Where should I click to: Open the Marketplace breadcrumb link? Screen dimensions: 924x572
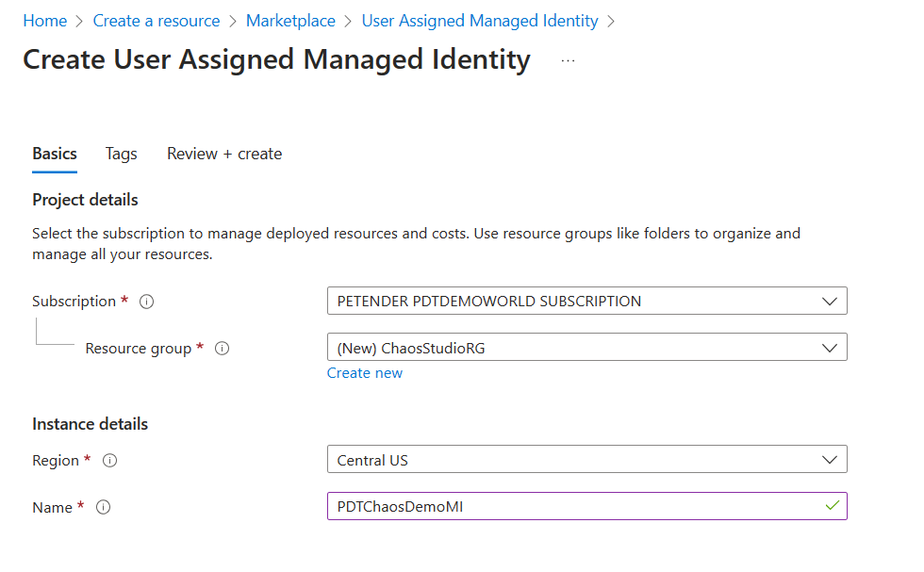[x=290, y=21]
